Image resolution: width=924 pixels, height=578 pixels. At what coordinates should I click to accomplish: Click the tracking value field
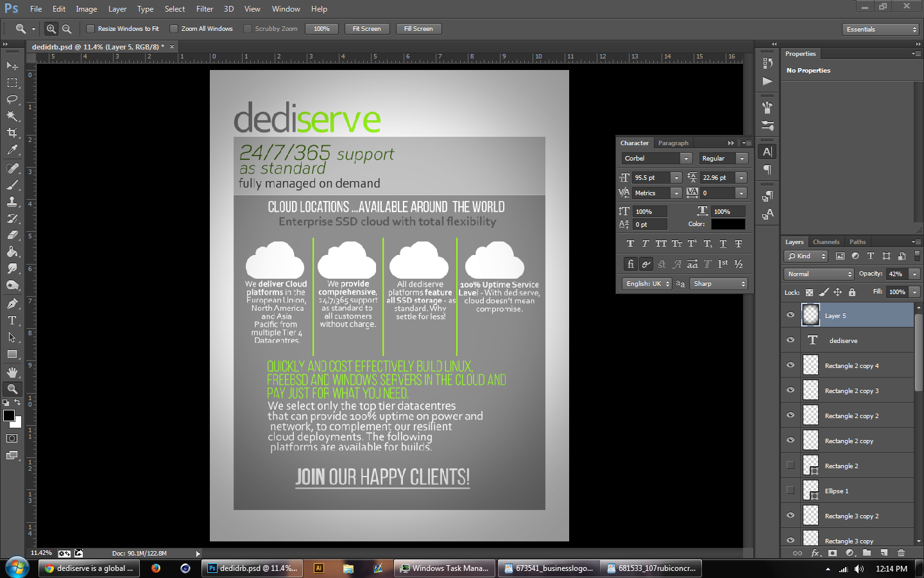[x=717, y=193]
